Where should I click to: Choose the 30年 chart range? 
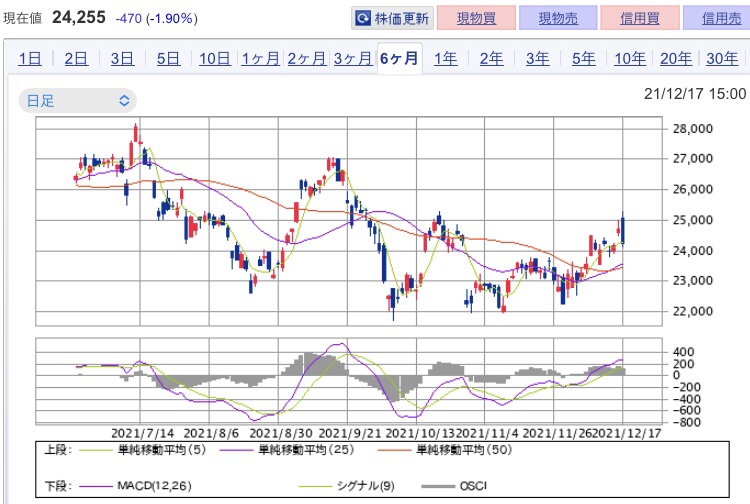(x=722, y=58)
